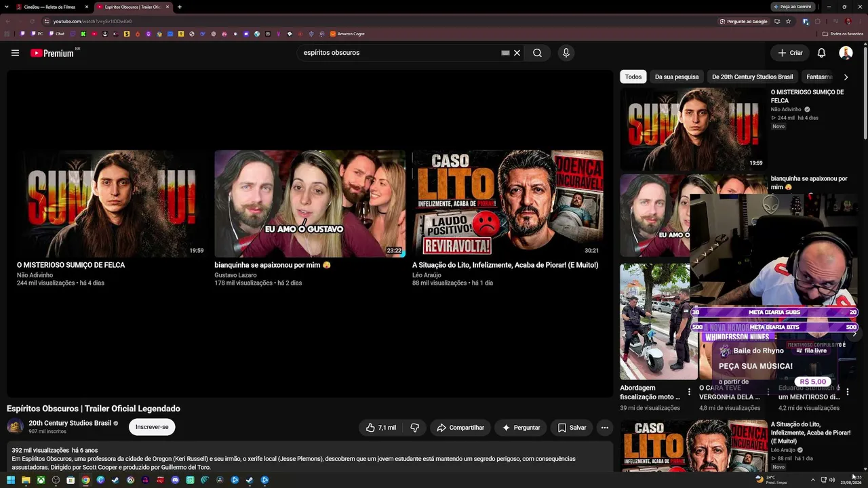Select the Da sua pesquisa chip

click(677, 77)
